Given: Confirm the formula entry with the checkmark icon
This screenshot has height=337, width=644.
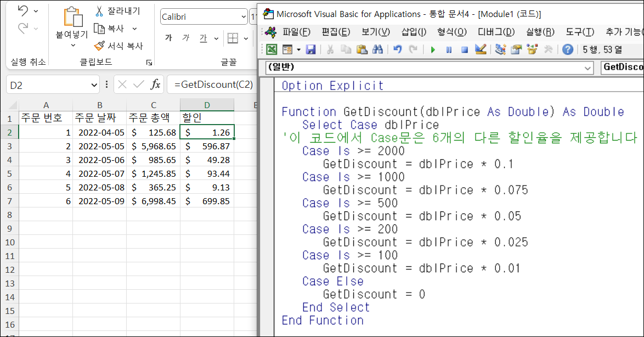Looking at the screenshot, I should pos(138,85).
